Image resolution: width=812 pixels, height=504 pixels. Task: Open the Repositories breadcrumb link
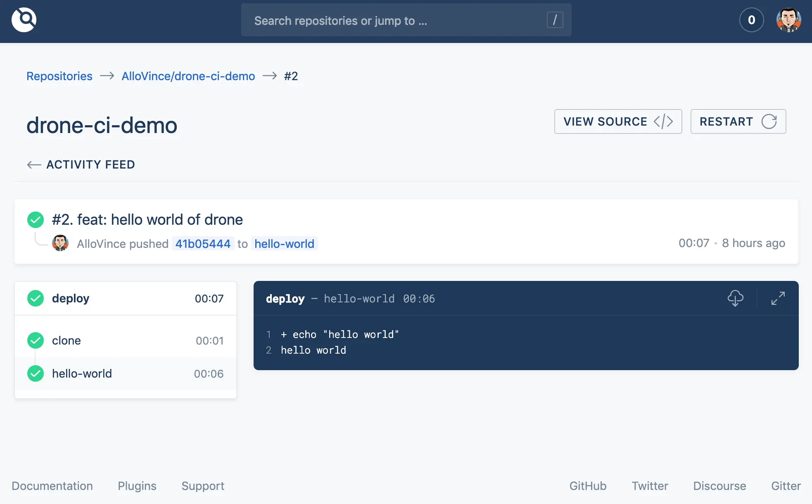(59, 76)
